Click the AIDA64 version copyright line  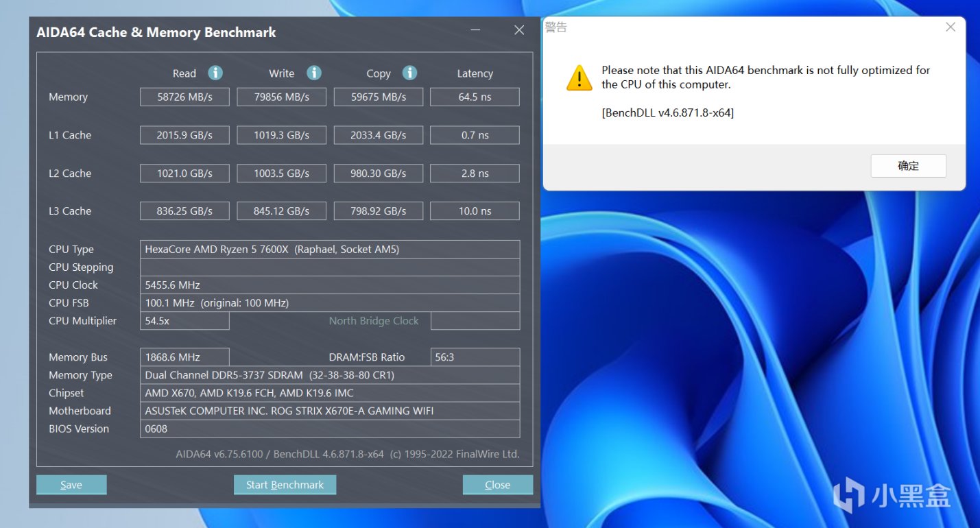pos(348,454)
